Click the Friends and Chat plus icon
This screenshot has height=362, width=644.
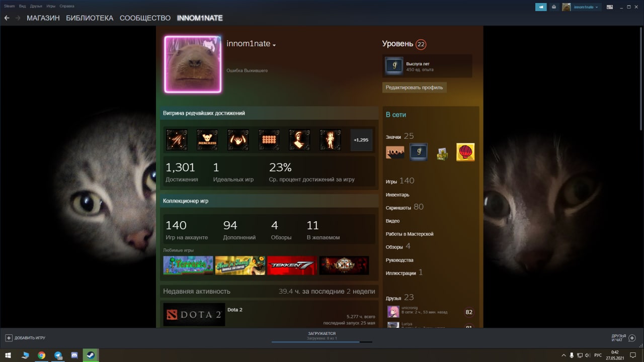point(632,338)
